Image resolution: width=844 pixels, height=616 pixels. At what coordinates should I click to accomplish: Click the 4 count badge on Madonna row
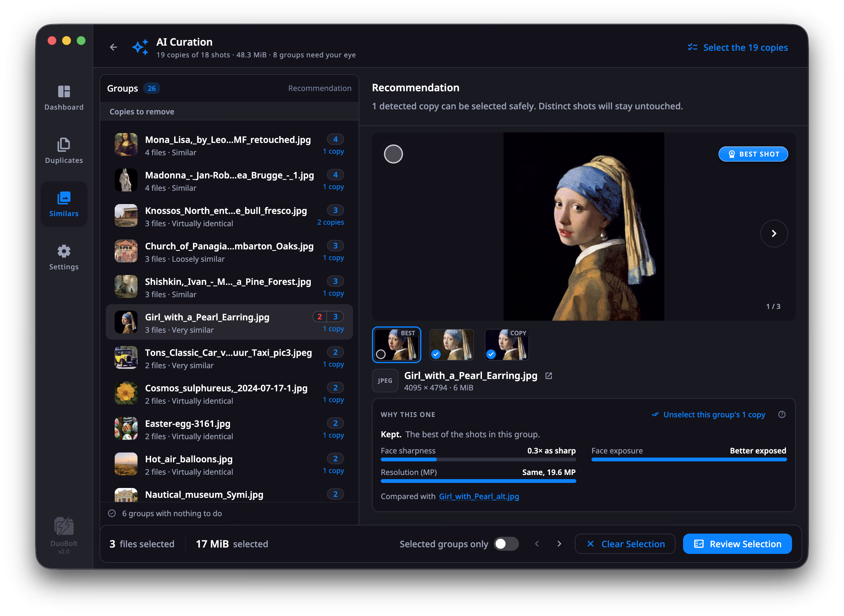point(335,175)
